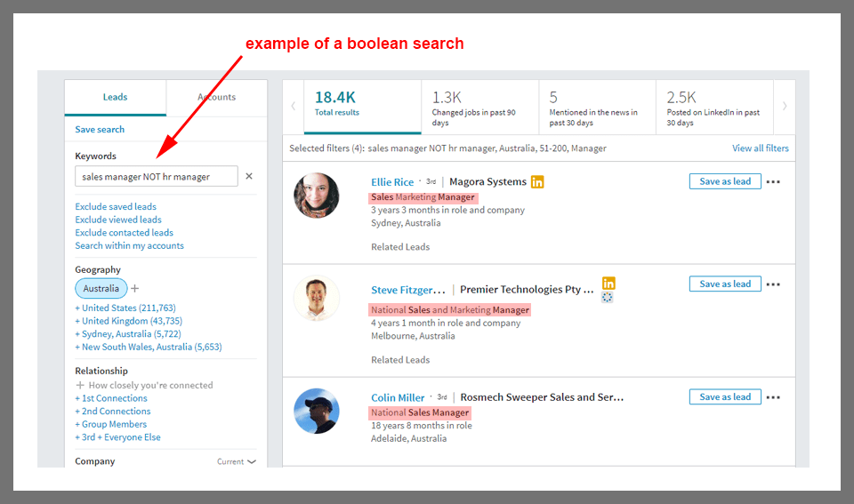Show the Changed jobs in past 90 days results
854x504 pixels.
(x=479, y=107)
